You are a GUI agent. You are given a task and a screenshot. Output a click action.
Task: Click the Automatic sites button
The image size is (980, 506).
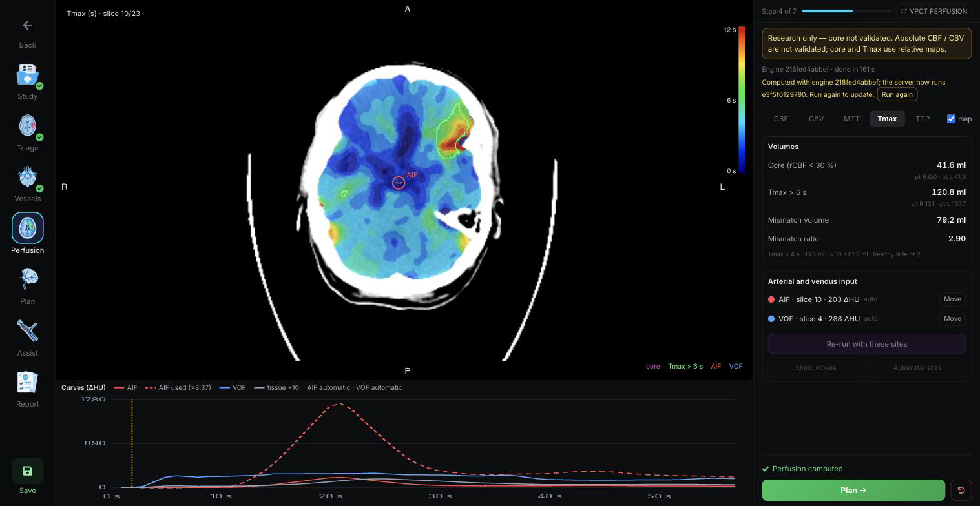click(x=917, y=367)
